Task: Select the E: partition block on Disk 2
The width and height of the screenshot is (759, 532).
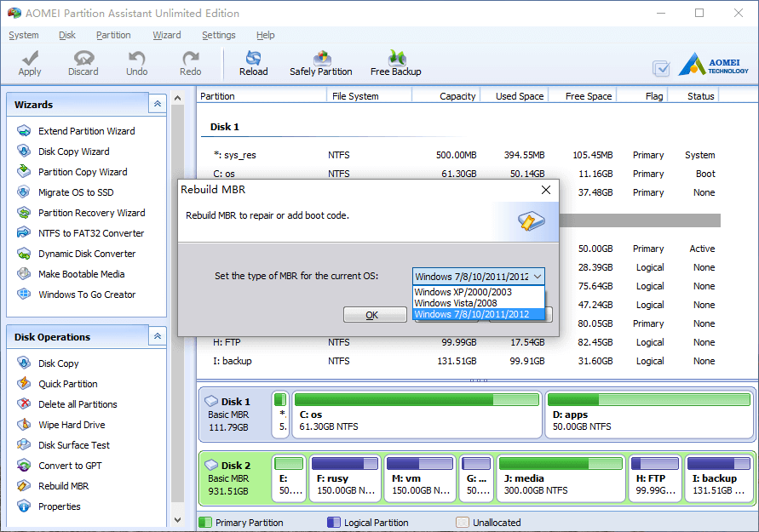Action: [289, 478]
